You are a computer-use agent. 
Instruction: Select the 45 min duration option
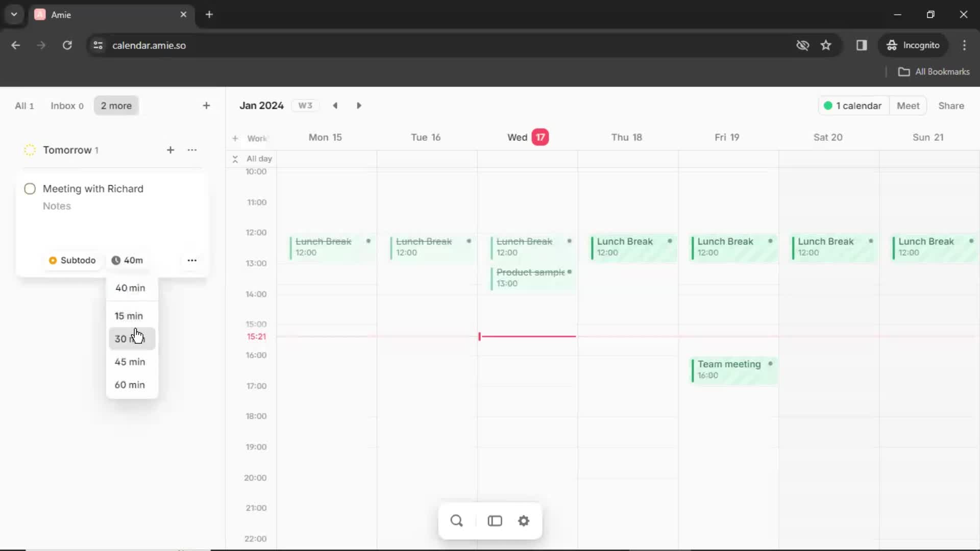tap(129, 361)
